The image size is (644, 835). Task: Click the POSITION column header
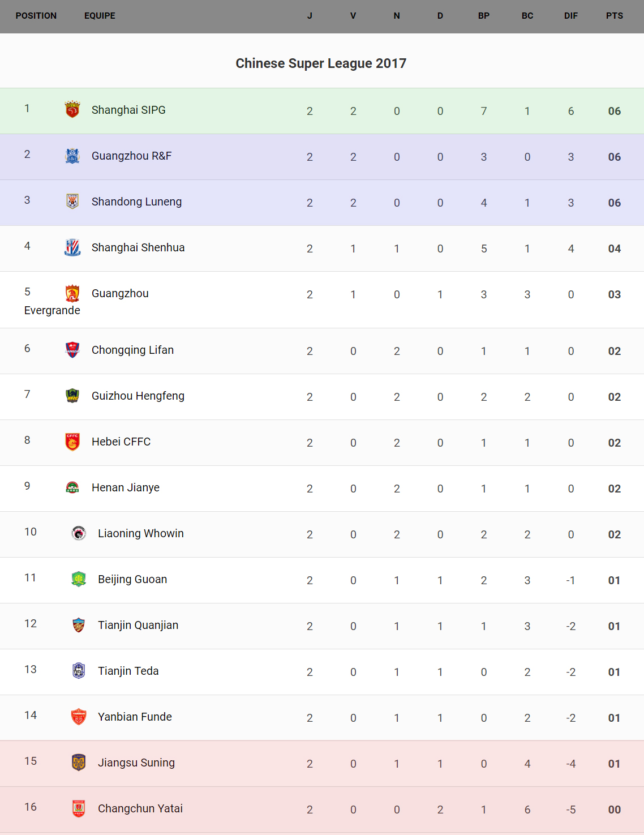click(x=36, y=16)
